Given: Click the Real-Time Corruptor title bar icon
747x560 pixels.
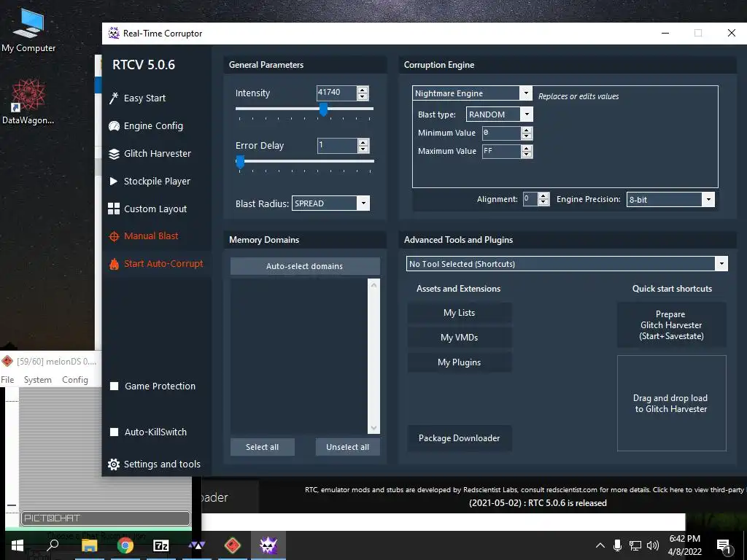Looking at the screenshot, I should click(x=113, y=33).
